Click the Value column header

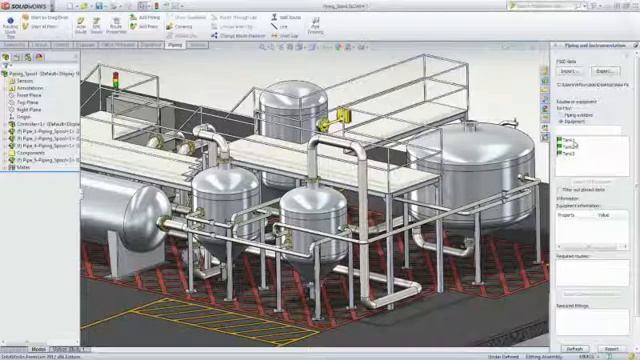(604, 215)
